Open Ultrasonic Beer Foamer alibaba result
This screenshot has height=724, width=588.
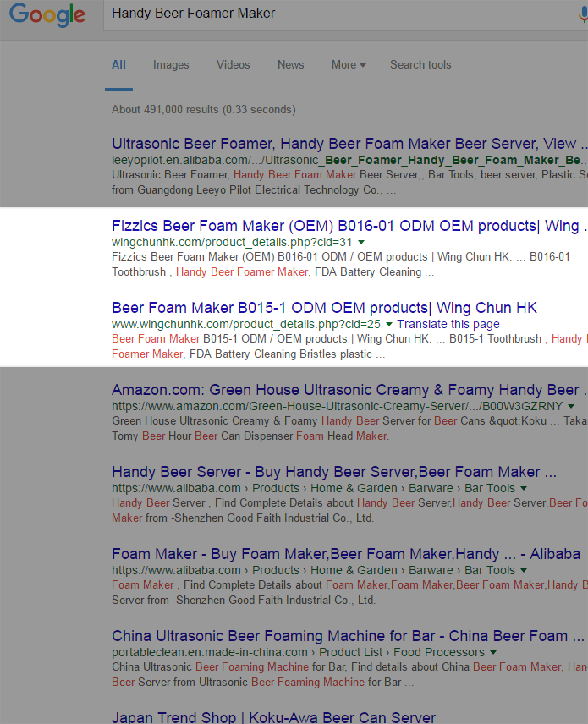(349, 144)
